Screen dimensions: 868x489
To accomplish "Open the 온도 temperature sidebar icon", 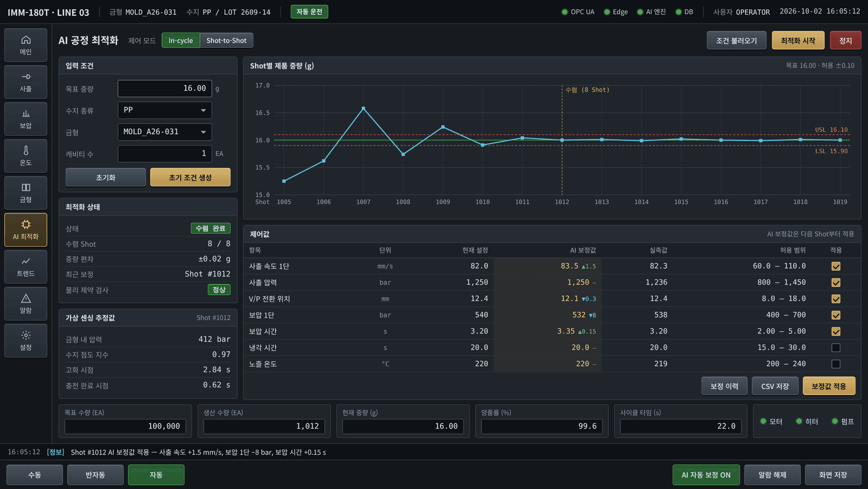I will 26,156.
